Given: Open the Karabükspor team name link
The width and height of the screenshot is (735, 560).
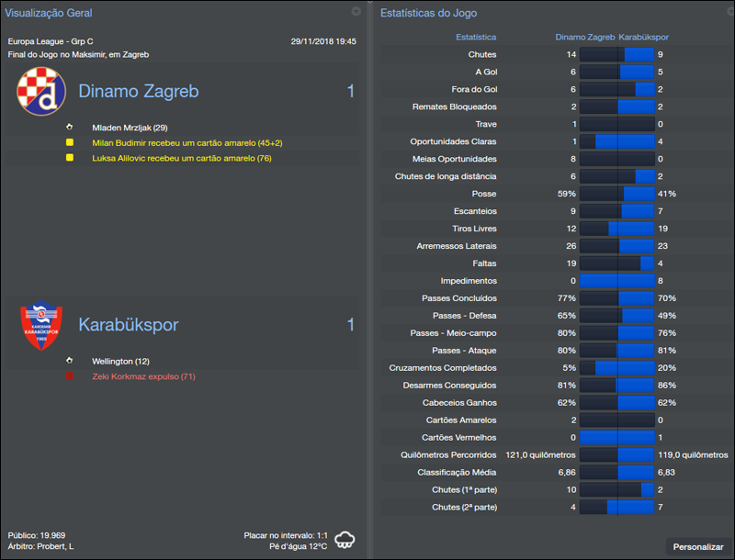Looking at the screenshot, I should coord(128,325).
